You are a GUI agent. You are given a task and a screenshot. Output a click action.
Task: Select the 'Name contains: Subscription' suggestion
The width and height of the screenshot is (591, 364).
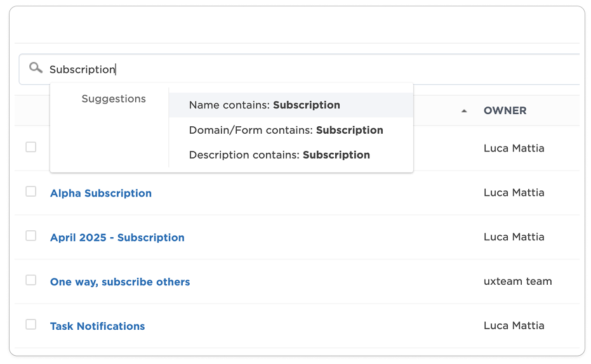point(264,105)
